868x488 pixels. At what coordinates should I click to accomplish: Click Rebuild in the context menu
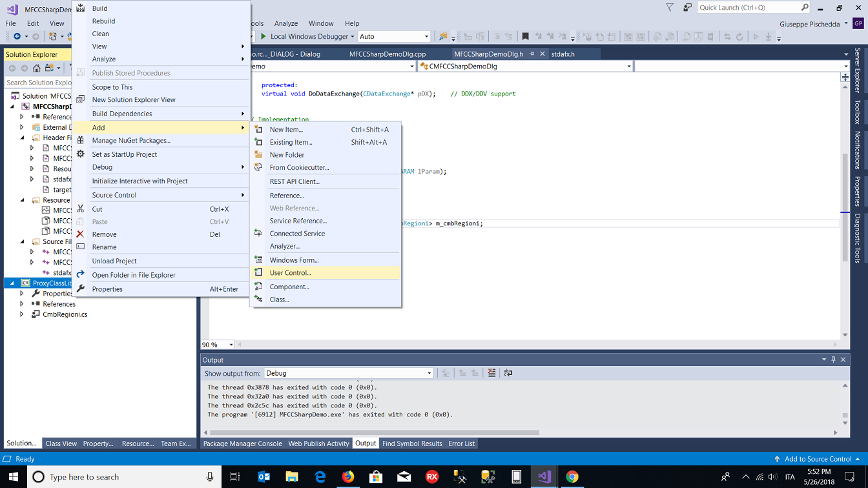[x=161, y=21]
